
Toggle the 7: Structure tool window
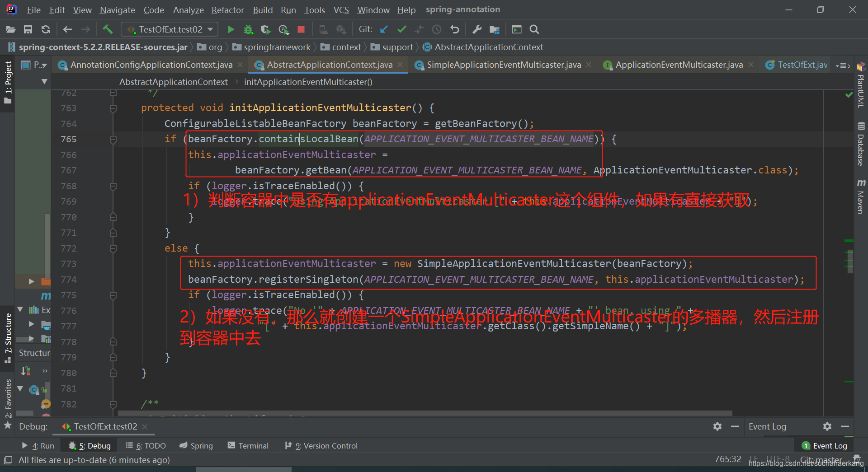[x=8, y=338]
